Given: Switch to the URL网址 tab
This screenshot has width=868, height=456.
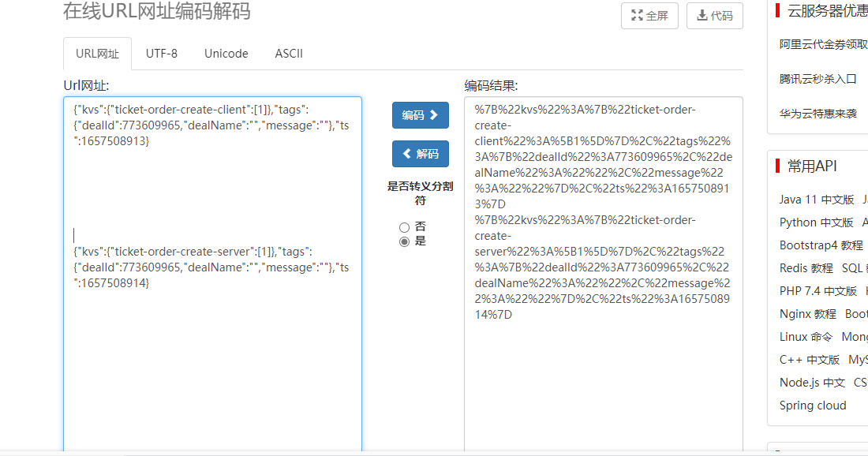Looking at the screenshot, I should [x=97, y=54].
